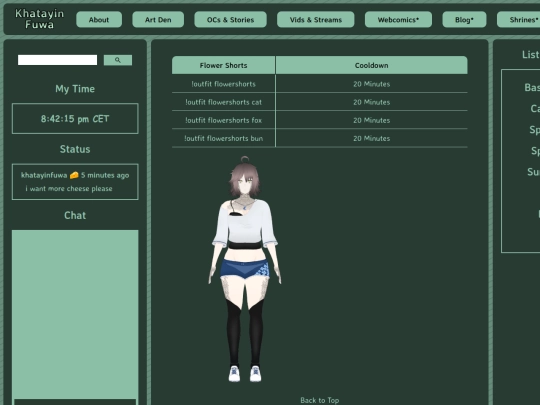Click the 'i want more cheese please' status
This screenshot has height=405, width=540.
point(69,188)
